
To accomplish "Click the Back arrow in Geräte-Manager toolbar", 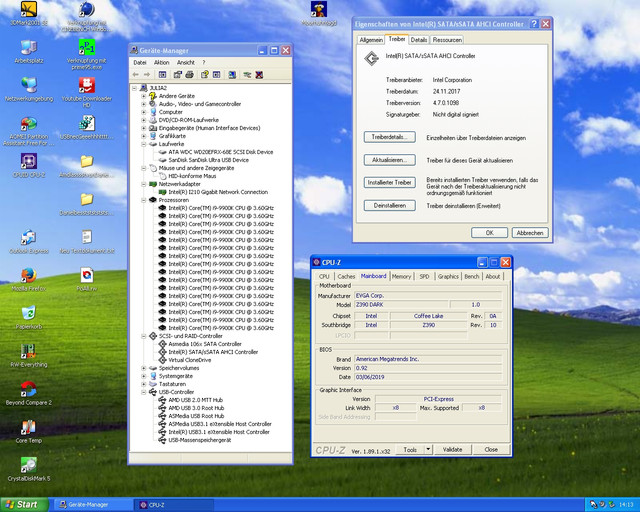I will coord(136,74).
